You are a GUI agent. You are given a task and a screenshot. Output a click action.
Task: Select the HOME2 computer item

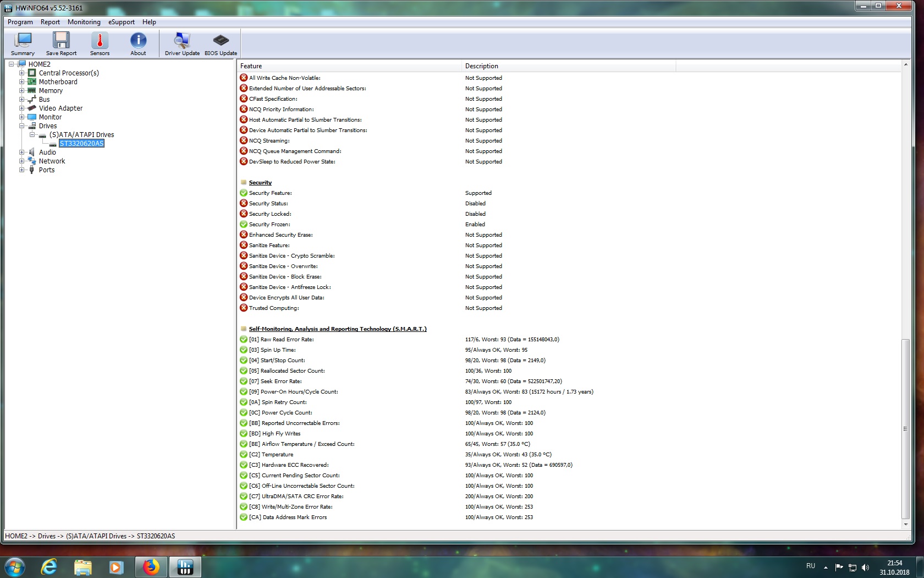39,64
